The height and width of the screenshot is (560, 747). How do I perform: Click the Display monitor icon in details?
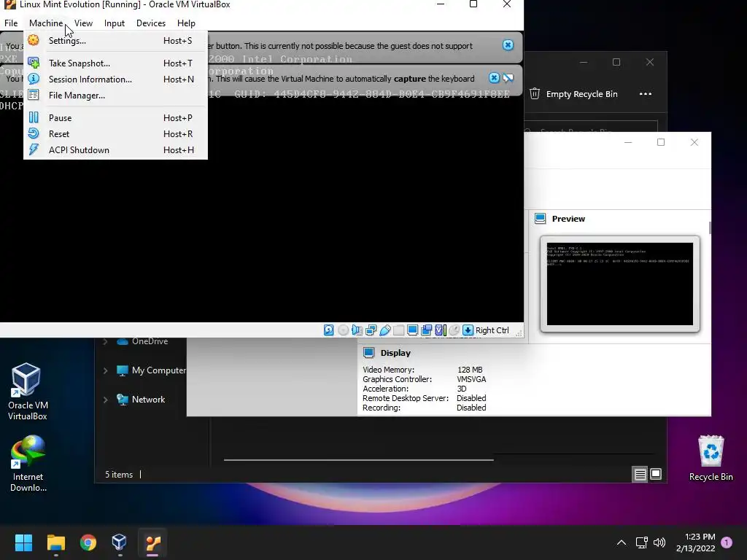point(368,353)
